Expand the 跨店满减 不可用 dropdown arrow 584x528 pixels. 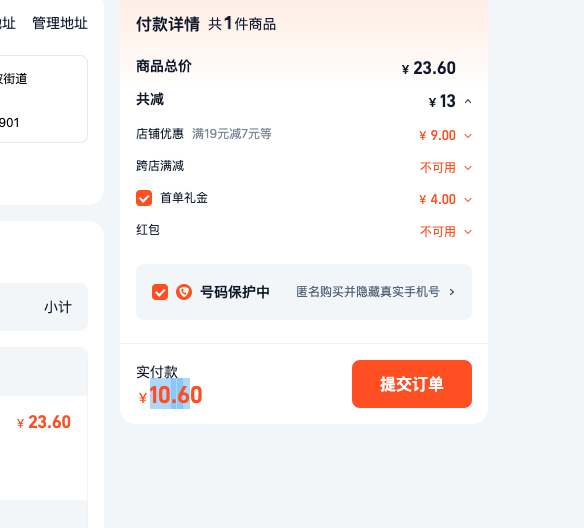click(468, 168)
